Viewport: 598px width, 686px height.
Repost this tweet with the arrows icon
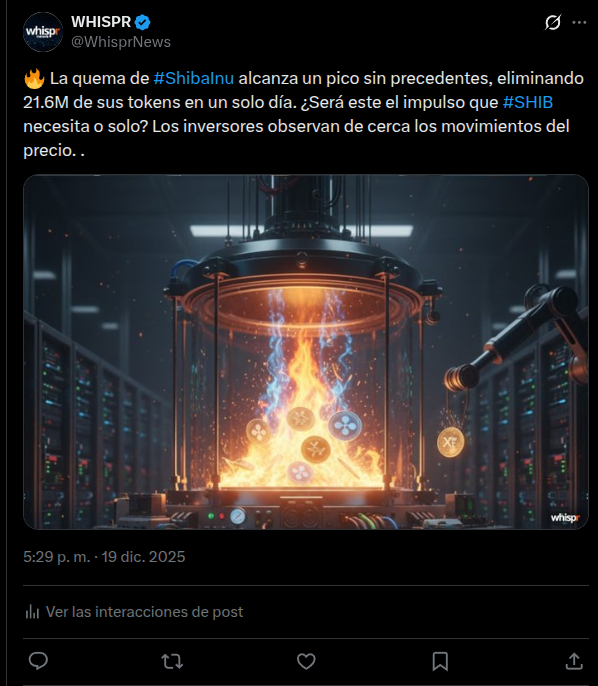click(172, 661)
